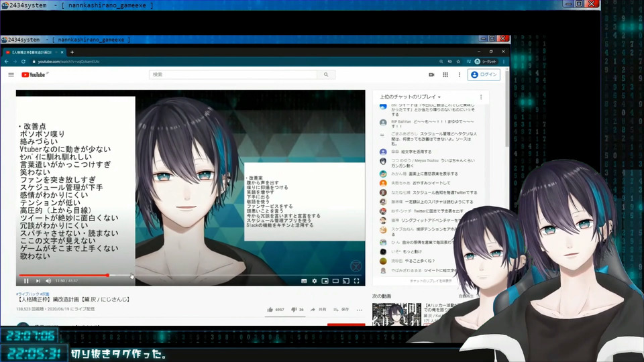Open the player settings gear
Viewport: 644px width, 362px height.
(314, 281)
